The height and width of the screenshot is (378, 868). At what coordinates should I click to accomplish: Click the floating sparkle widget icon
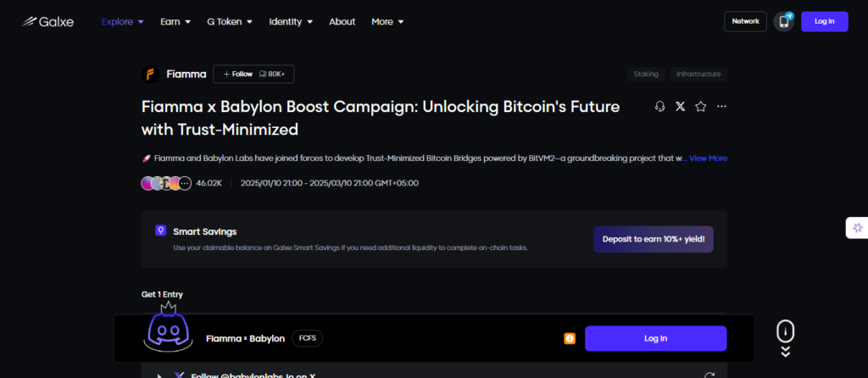(858, 228)
